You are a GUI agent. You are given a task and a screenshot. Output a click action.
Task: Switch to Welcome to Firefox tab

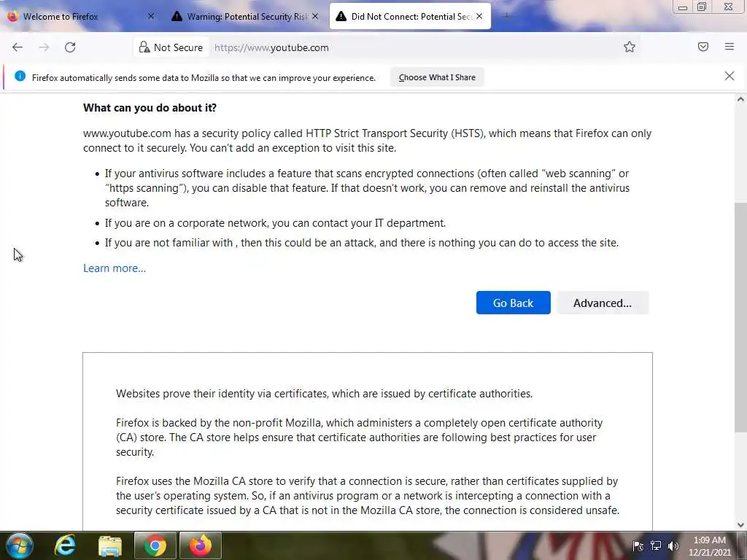[x=81, y=16]
